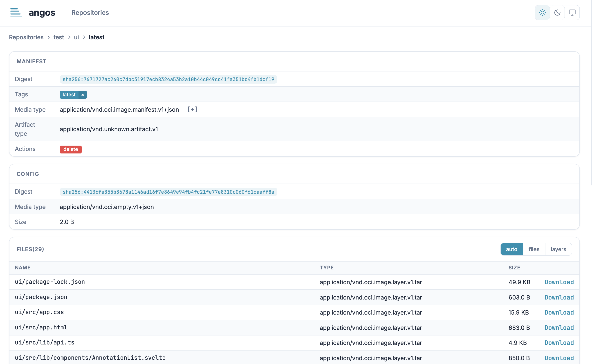Expand media type details with [+]
This screenshot has height=364, width=592.
point(192,110)
